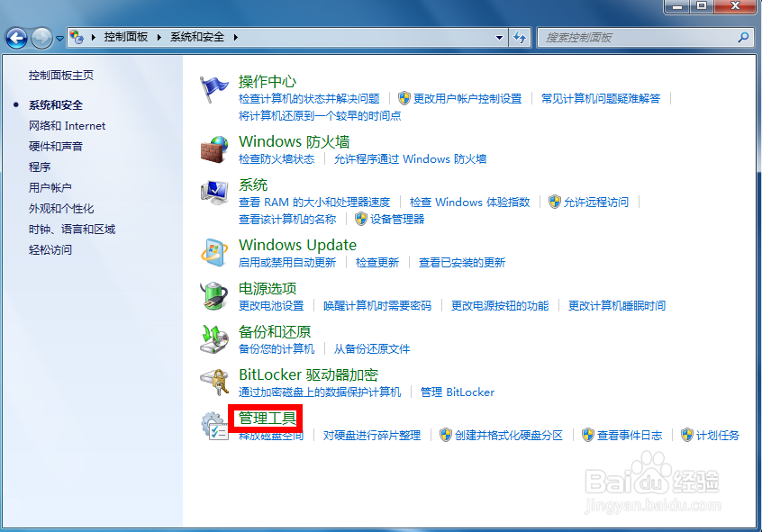Select 网络和 Internet in sidebar
This screenshot has width=762, height=532.
click(x=67, y=126)
